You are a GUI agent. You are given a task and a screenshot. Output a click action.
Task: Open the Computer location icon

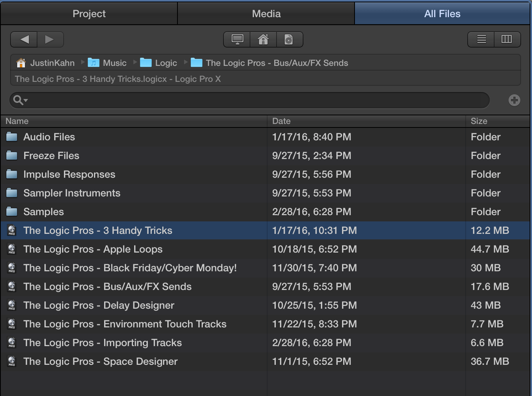pos(236,39)
